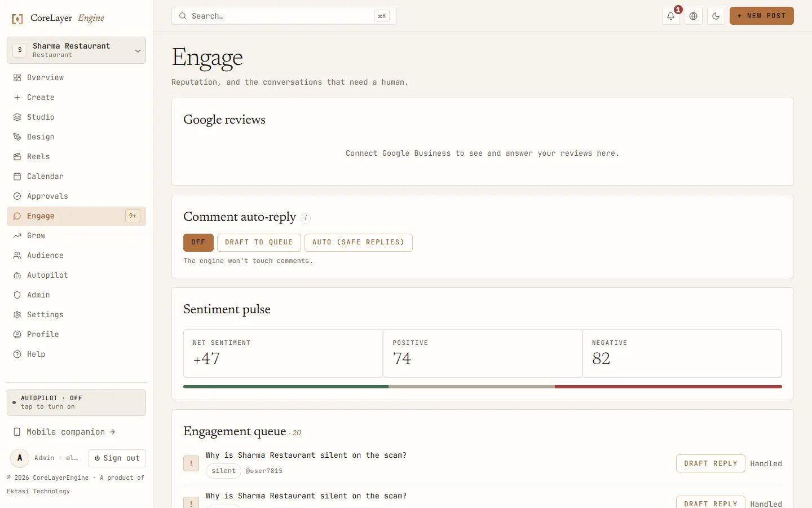812x508 pixels.
Task: Click the globe language icon
Action: coord(693,16)
